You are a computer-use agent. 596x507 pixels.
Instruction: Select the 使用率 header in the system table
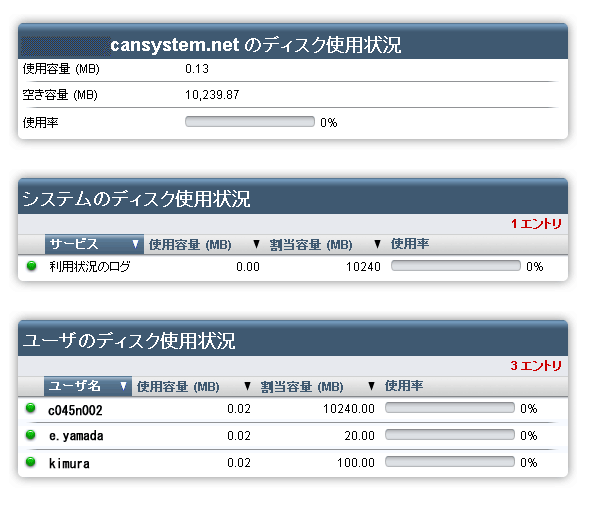tap(410, 244)
